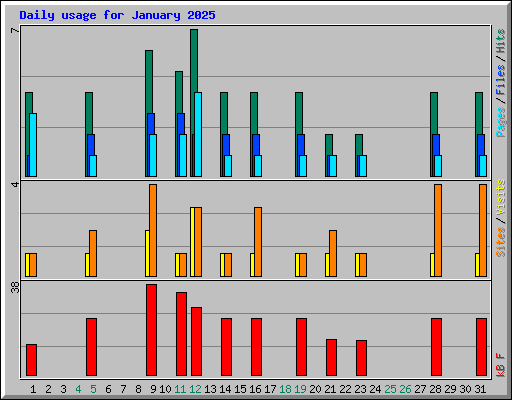Screen dimensions: 512x400
Task: Click the "KB F" legend label
Action: coord(500,365)
